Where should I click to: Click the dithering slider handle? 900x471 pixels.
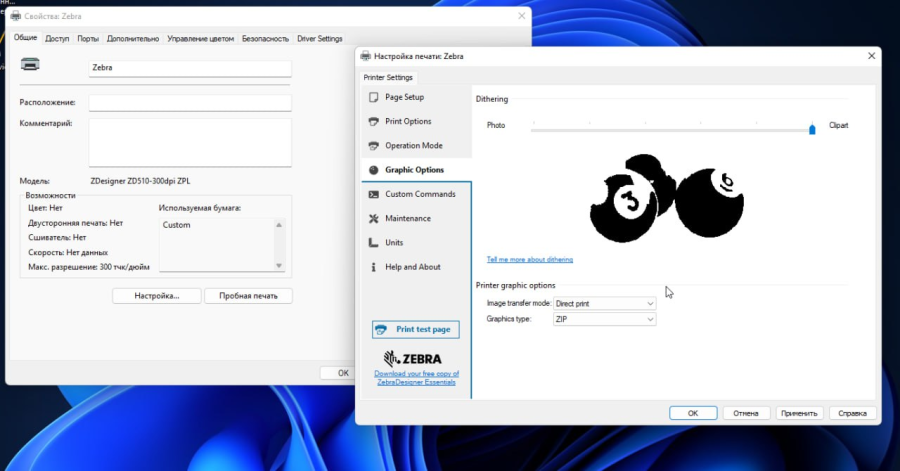pyautogui.click(x=812, y=130)
